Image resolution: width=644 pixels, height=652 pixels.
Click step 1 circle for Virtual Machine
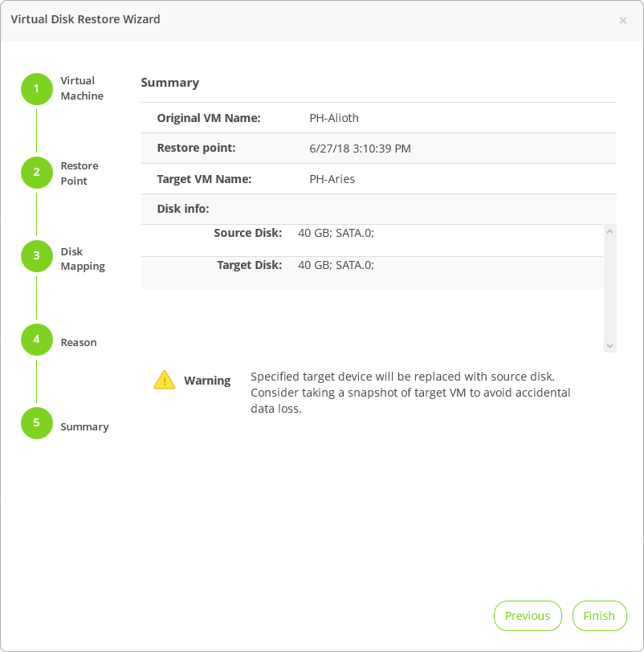pos(37,89)
